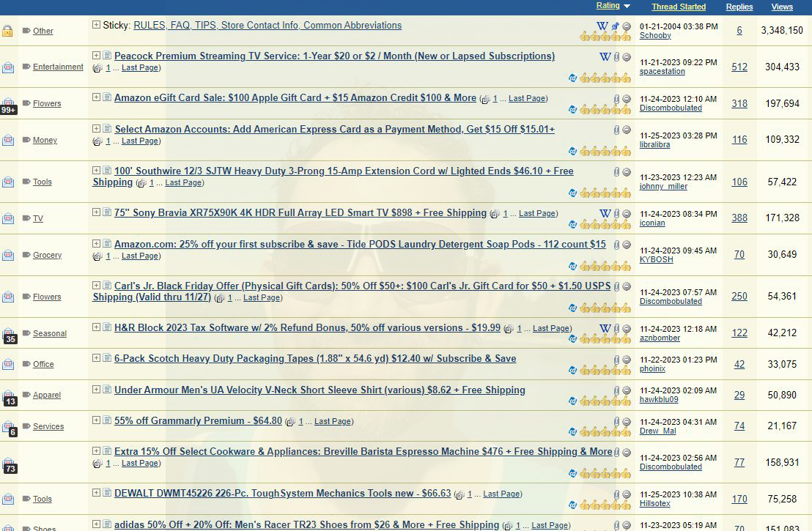Sort by Thread Started column header
Image resolution: width=812 pixels, height=531 pixels.
pos(679,7)
